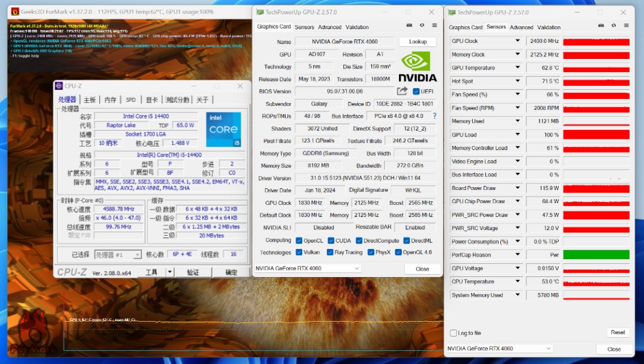Toggle the CUDA checkbox

coord(330,241)
